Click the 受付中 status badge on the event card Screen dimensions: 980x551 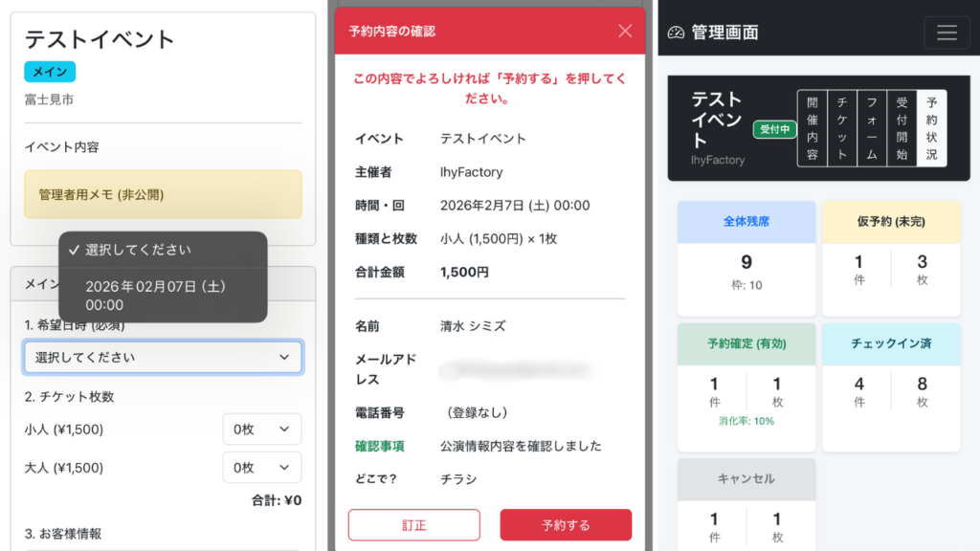(773, 129)
